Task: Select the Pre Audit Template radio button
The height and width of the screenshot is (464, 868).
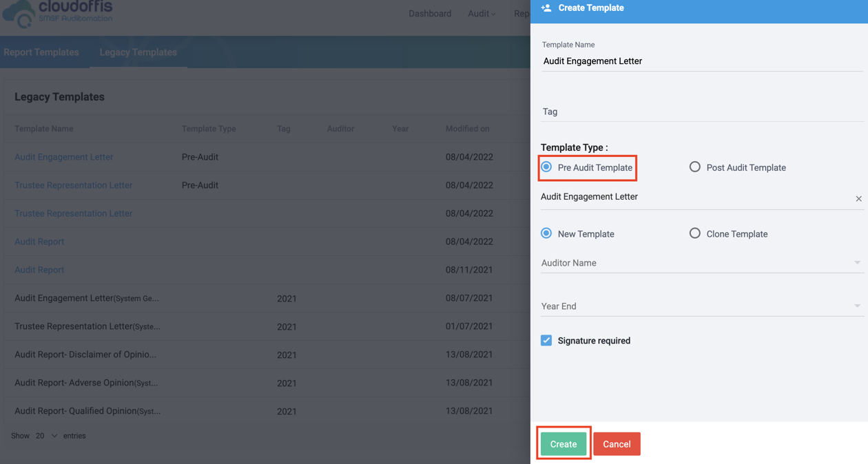Action: click(x=546, y=166)
